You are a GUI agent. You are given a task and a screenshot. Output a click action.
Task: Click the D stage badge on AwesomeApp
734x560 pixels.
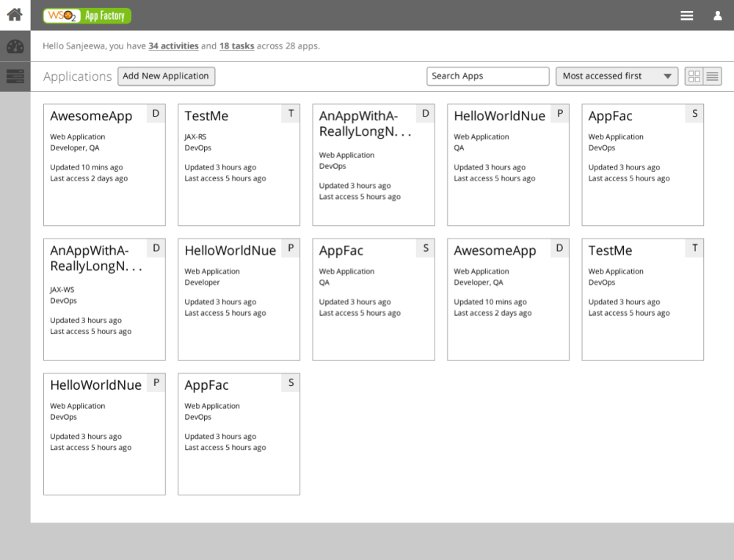click(x=156, y=113)
